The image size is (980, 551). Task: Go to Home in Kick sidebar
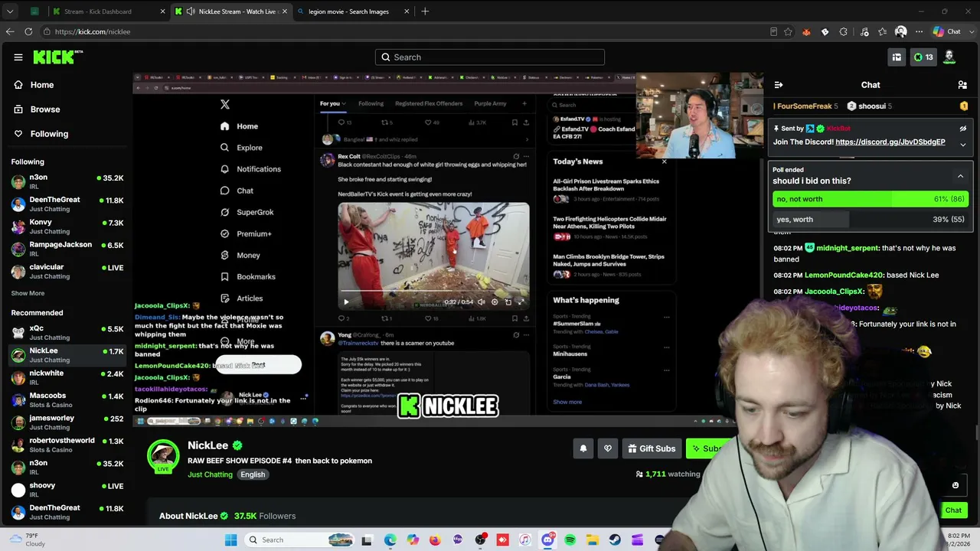point(34,85)
